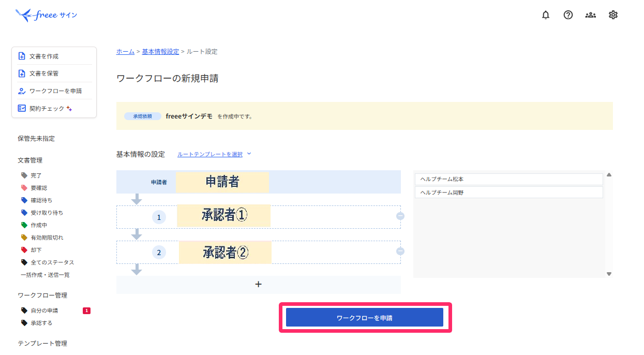Click the yellow 有効期限切れ tag icon

(24, 238)
